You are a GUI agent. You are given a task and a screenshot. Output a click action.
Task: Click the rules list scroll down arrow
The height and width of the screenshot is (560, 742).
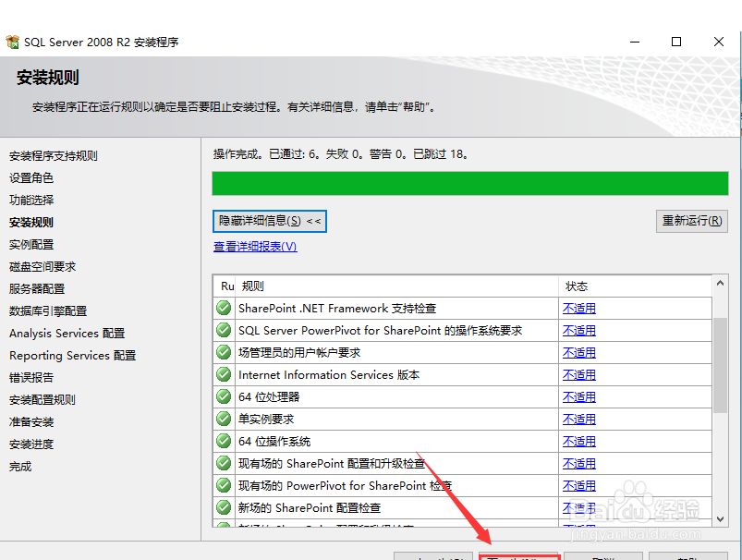[x=720, y=518]
